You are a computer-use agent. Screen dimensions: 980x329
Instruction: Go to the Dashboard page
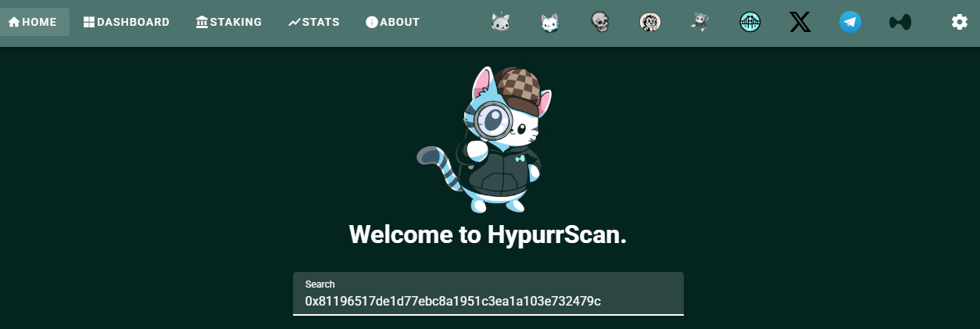(127, 22)
